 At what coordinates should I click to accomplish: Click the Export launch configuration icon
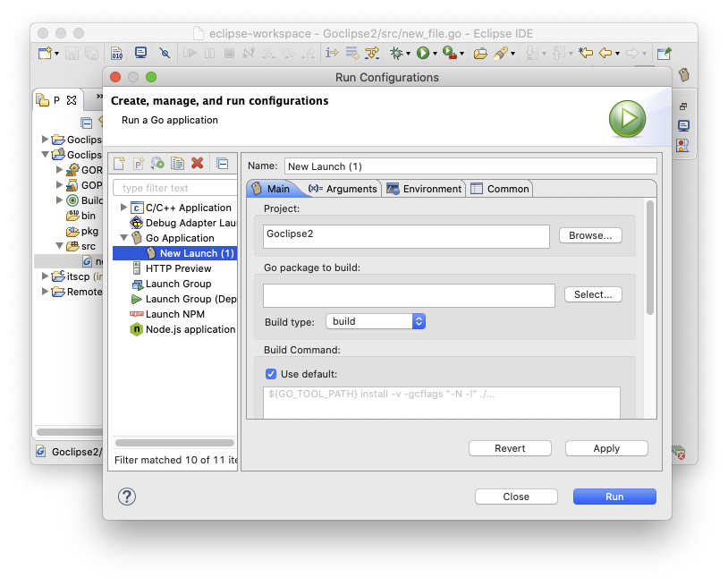tap(158, 164)
